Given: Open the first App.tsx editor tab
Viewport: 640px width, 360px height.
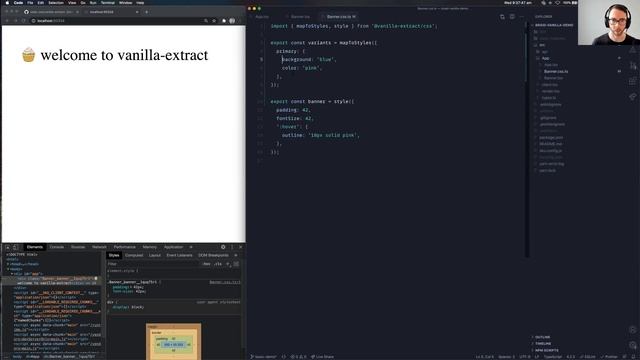Looking at the screenshot, I should 262,17.
